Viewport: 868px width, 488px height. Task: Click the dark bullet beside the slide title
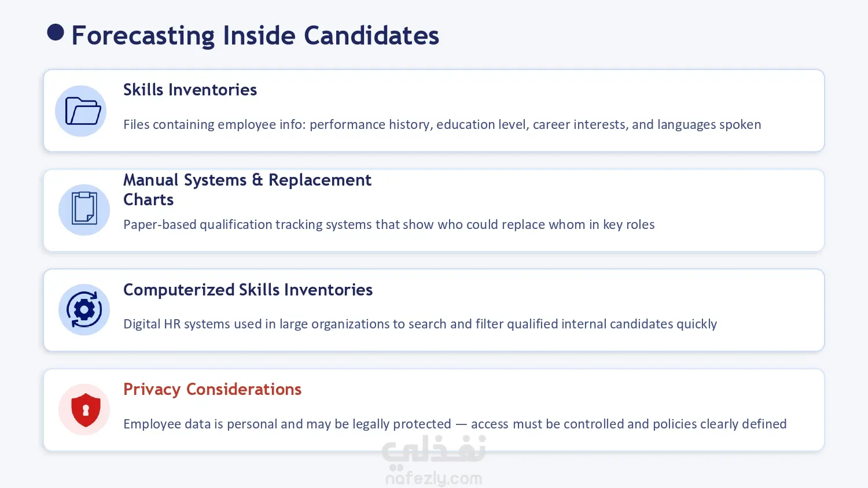[x=56, y=32]
